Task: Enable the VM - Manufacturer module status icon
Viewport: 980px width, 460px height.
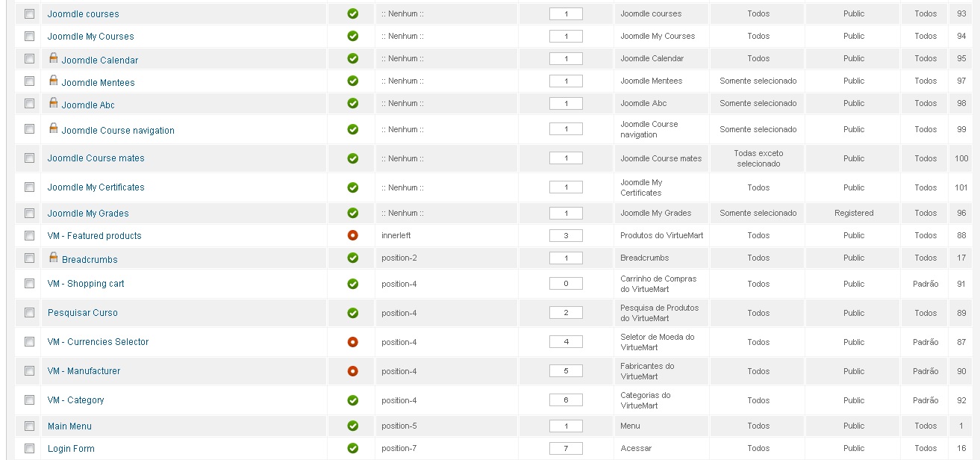Action: pyautogui.click(x=353, y=371)
